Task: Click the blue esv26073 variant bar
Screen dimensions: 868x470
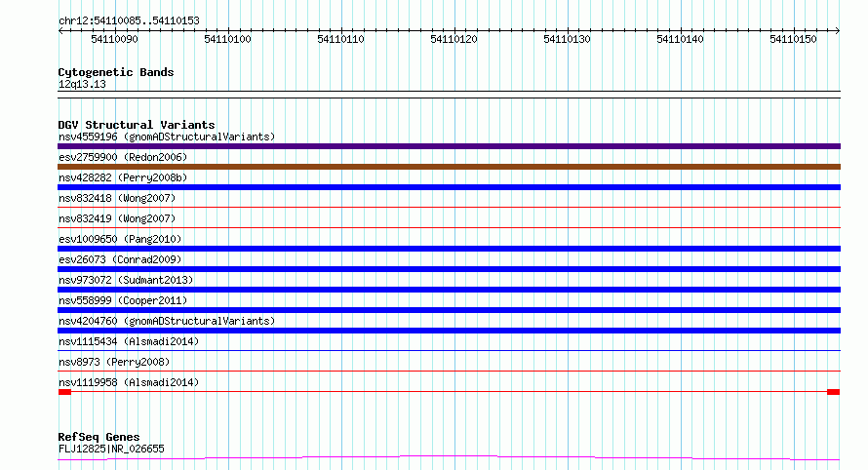Action: point(449,269)
